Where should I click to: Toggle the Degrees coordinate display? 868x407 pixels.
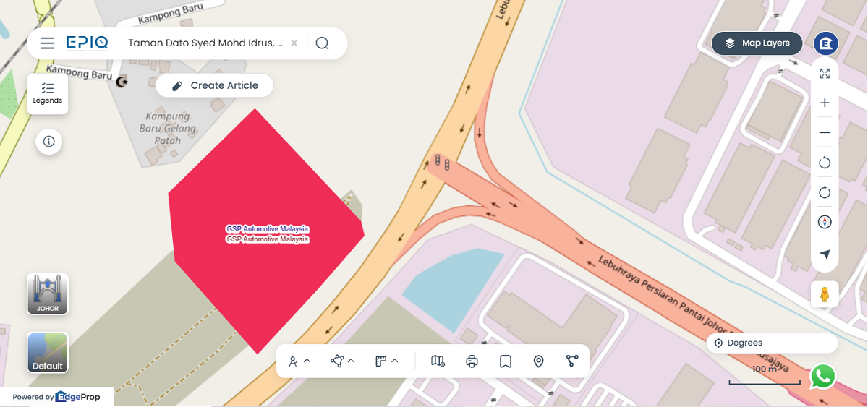(772, 343)
